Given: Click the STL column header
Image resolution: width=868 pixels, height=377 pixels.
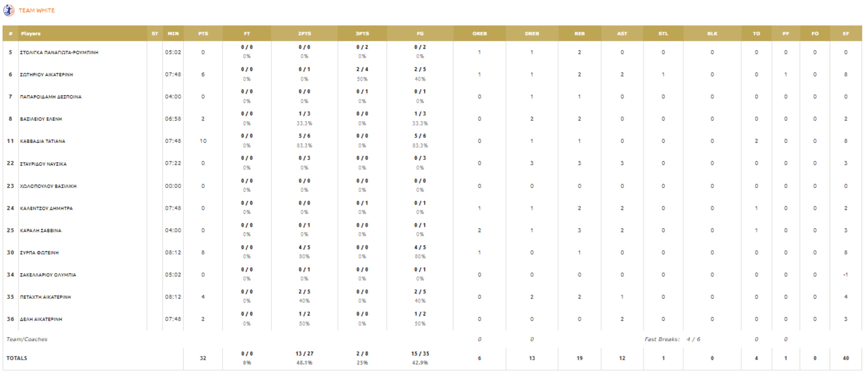Looking at the screenshot, I should tap(663, 33).
